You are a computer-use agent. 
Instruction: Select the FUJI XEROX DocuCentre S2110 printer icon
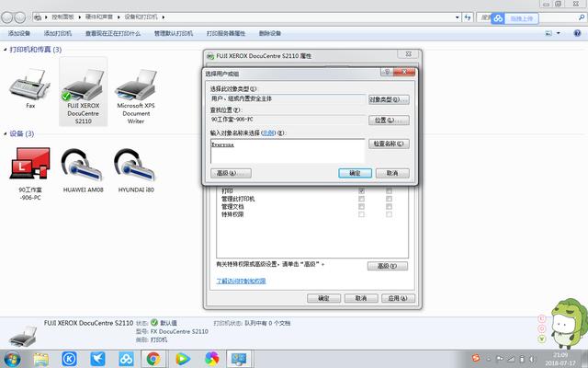tap(83, 85)
